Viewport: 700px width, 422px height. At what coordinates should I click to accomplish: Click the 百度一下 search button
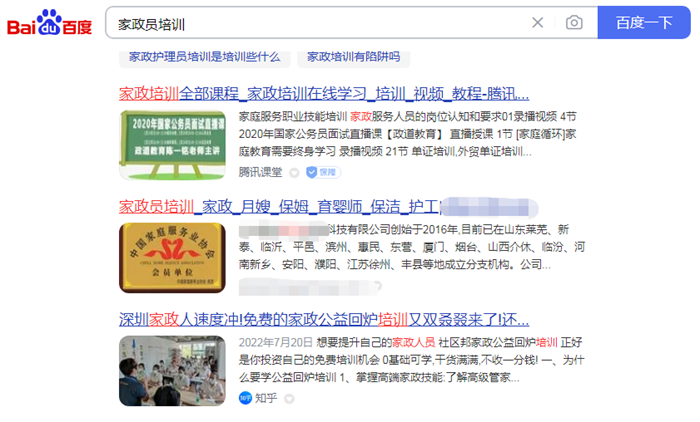tap(644, 22)
